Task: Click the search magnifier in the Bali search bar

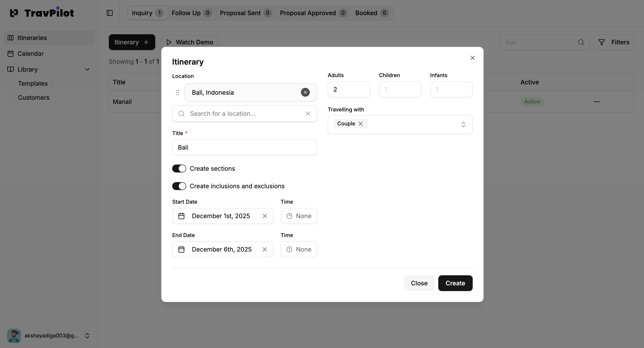Action: pos(581,42)
